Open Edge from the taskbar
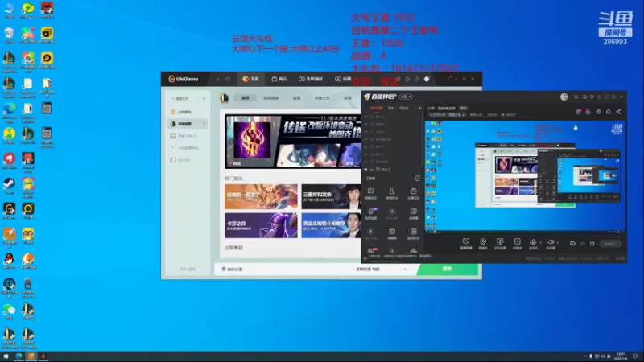Image resolution: width=644 pixels, height=362 pixels. [x=19, y=356]
